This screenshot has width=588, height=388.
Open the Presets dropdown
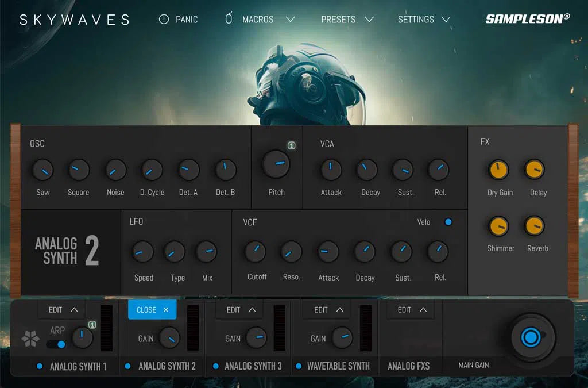click(x=347, y=19)
